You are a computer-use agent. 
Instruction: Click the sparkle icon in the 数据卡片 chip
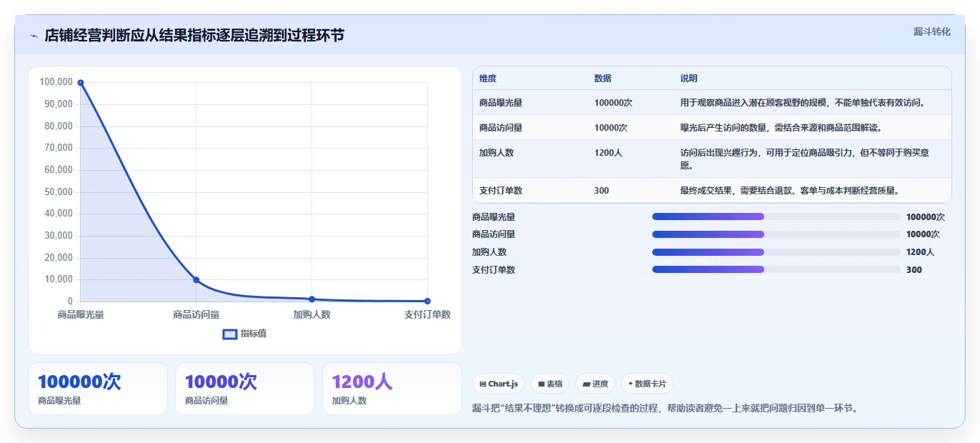tap(631, 384)
